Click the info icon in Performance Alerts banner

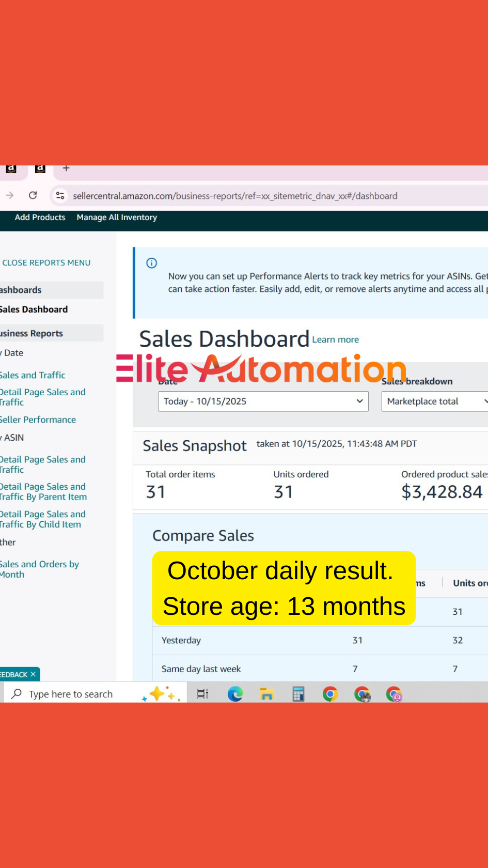[152, 263]
